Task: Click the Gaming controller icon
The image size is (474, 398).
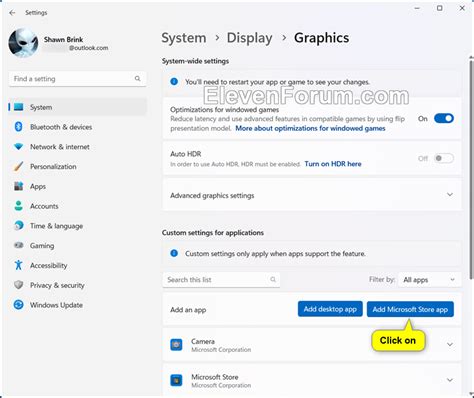Action: click(19, 245)
